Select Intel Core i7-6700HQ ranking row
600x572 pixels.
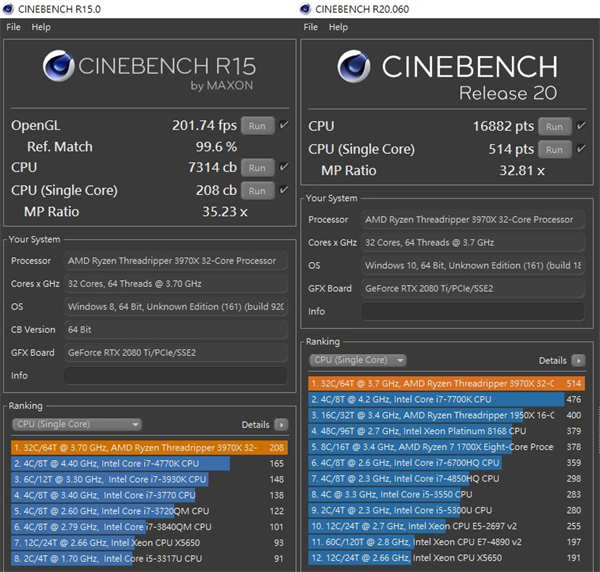click(447, 463)
